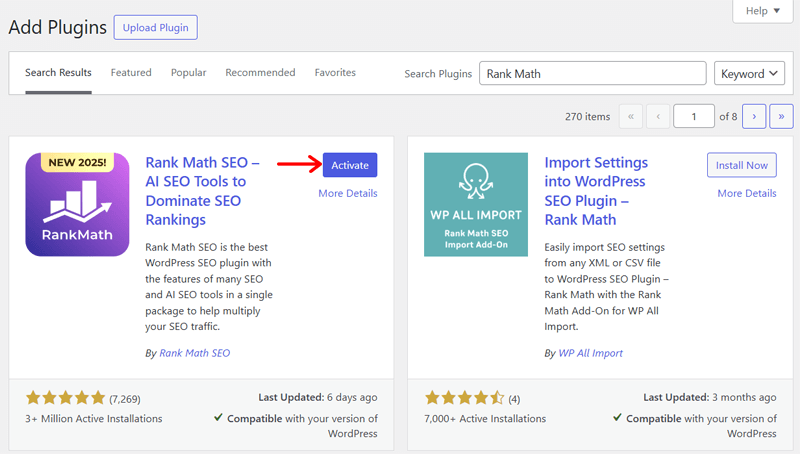Click Install Now for Import Settings plugin
Image resolution: width=800 pixels, height=454 pixels.
(741, 166)
